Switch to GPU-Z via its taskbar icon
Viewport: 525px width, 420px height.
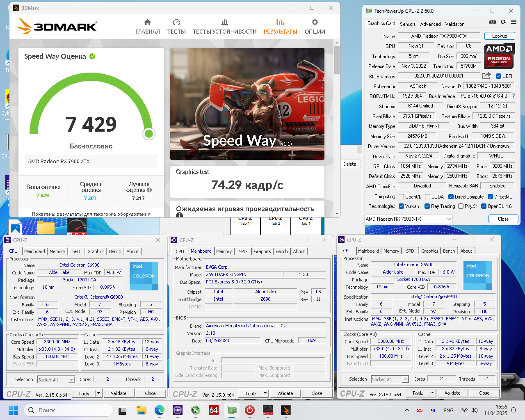pos(232,410)
